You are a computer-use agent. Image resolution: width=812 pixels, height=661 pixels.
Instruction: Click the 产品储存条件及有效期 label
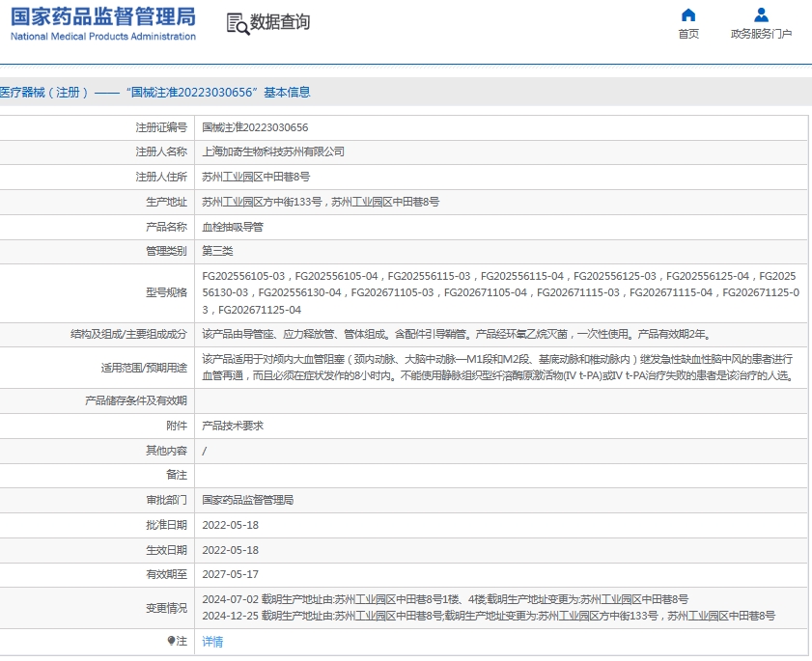click(x=136, y=400)
